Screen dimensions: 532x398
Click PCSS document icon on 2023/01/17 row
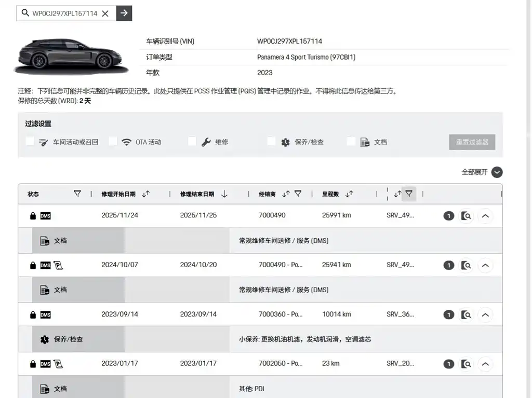(x=58, y=364)
